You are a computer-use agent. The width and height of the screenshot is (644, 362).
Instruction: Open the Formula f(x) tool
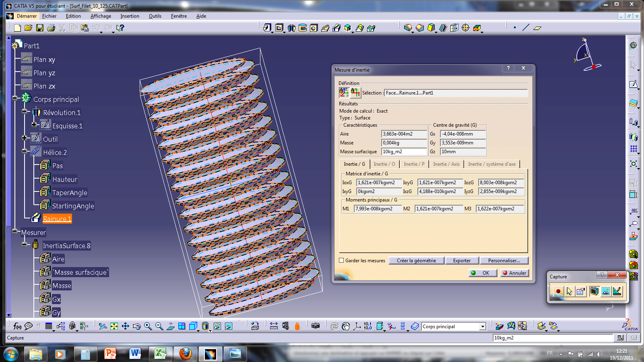pyautogui.click(x=17, y=326)
